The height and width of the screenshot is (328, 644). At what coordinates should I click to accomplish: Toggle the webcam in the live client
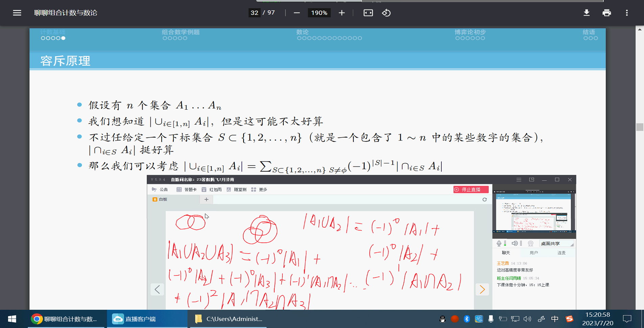(531, 243)
